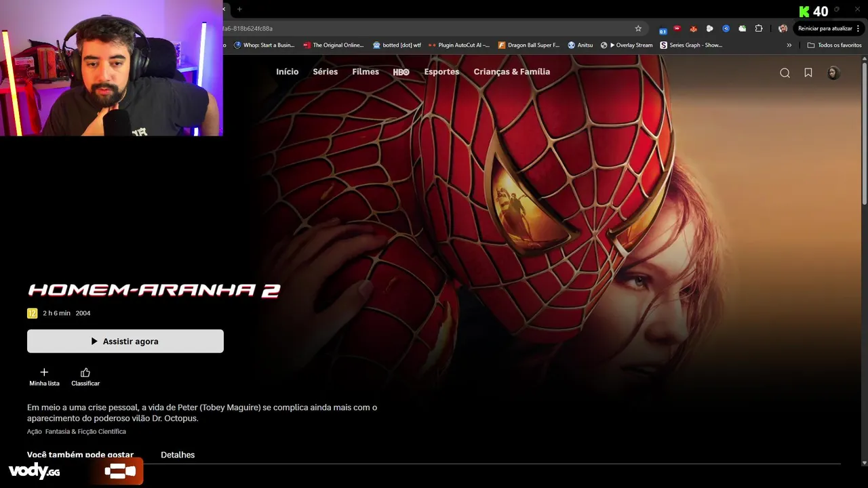The width and height of the screenshot is (868, 488).
Task: Open the Overlay Stream bookmark
Action: [627, 45]
